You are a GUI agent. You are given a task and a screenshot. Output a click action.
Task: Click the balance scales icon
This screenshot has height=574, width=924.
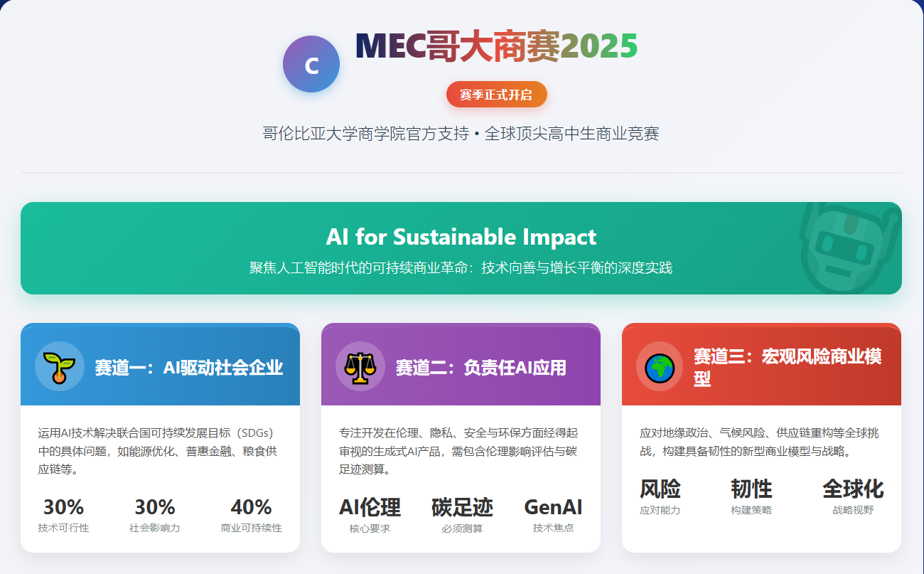360,366
